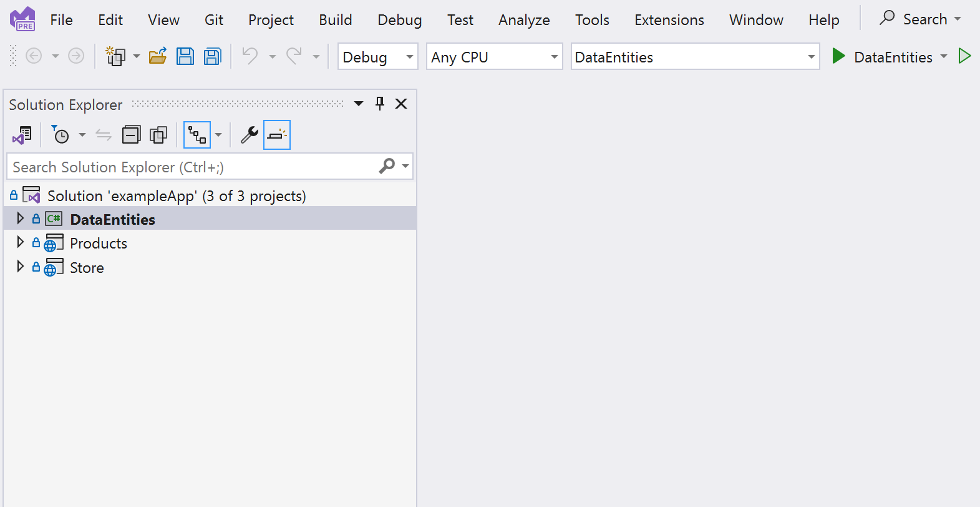Viewport: 980px width, 507px height.
Task: Click the New Project toolbar icon
Action: (x=115, y=56)
